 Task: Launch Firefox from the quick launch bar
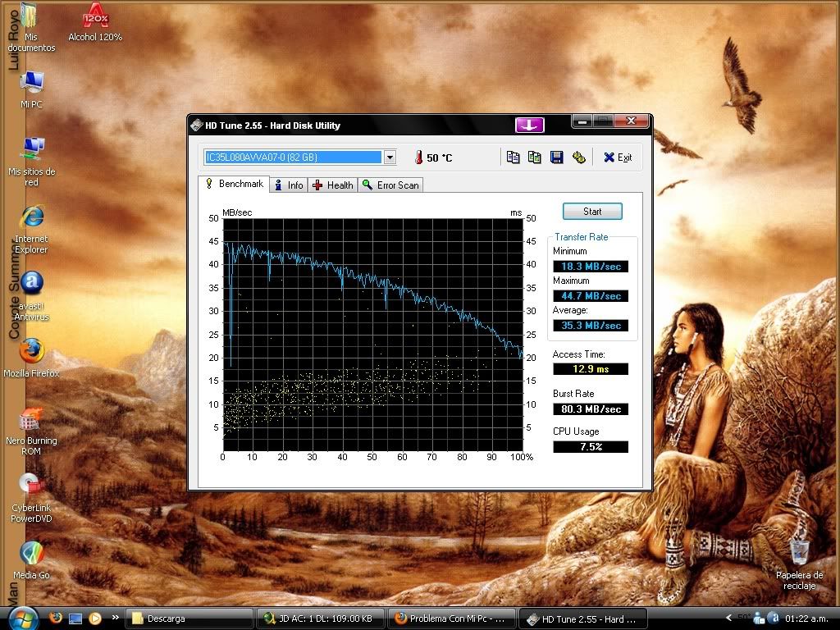pos(55,619)
